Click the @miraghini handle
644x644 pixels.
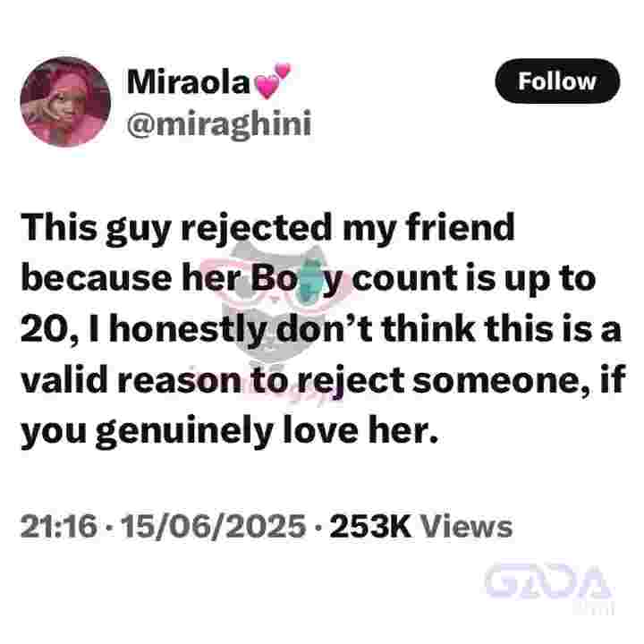(219, 123)
